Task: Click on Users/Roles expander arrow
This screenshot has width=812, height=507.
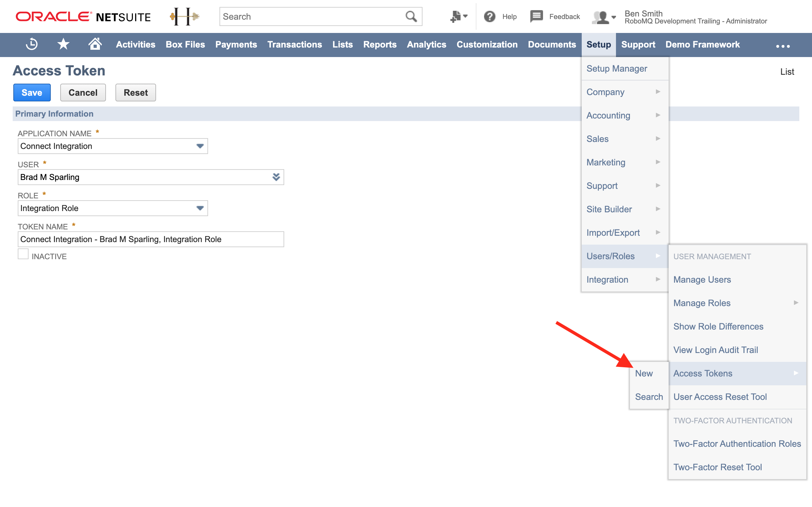Action: pos(659,256)
